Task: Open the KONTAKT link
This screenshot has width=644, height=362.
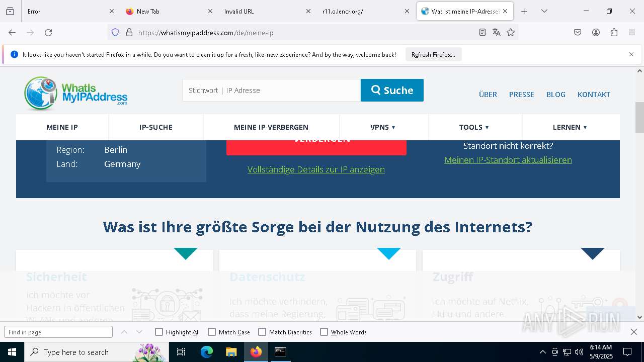Action: pyautogui.click(x=594, y=94)
